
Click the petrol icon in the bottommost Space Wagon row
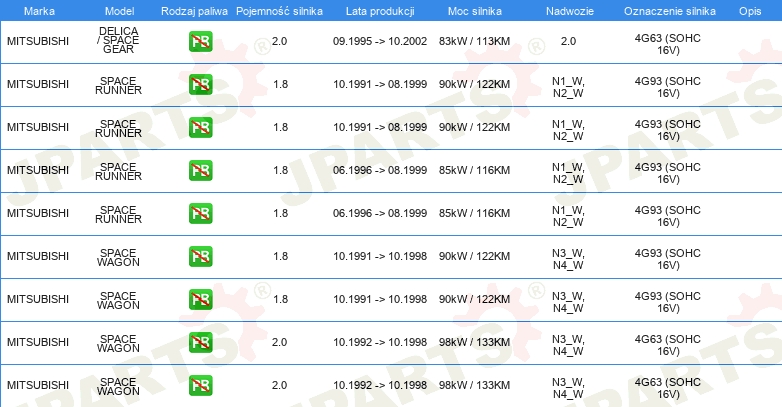pyautogui.click(x=200, y=386)
